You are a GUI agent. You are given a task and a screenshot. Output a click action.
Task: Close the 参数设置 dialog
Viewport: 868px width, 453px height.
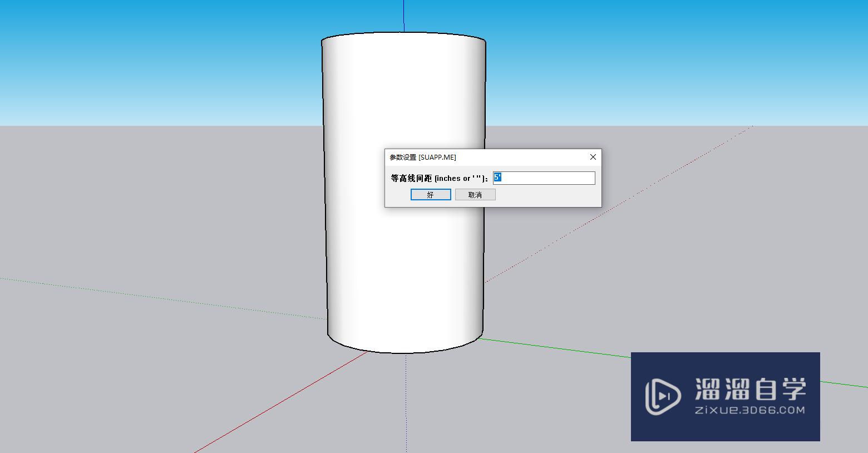[x=593, y=157]
